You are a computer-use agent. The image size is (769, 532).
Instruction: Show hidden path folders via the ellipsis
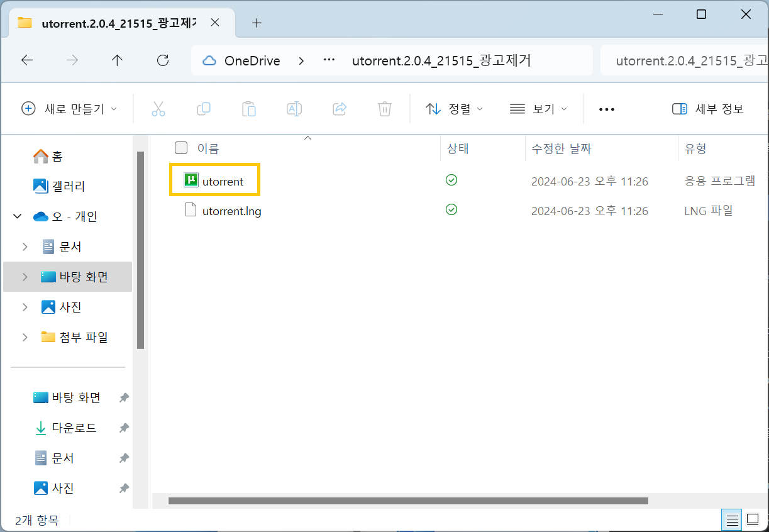[329, 61]
